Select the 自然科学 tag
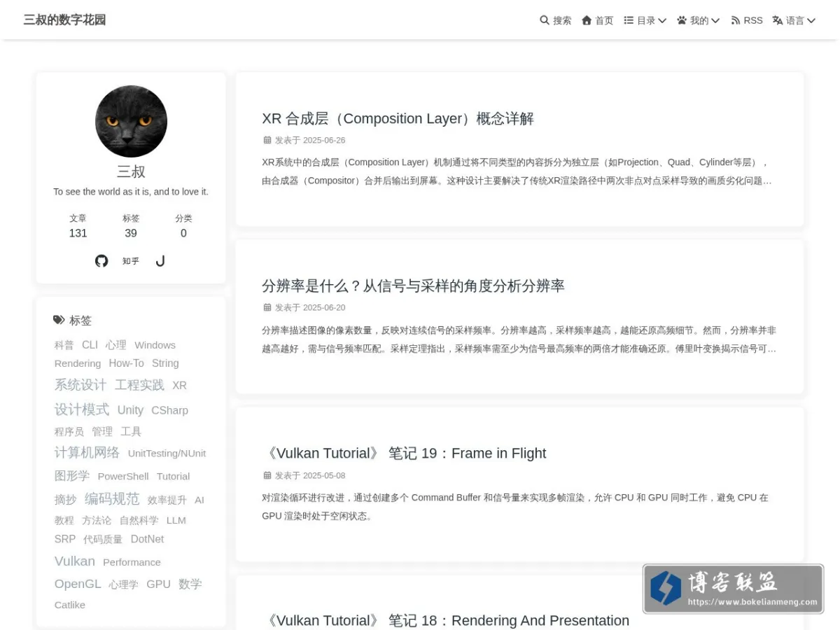 (x=139, y=520)
